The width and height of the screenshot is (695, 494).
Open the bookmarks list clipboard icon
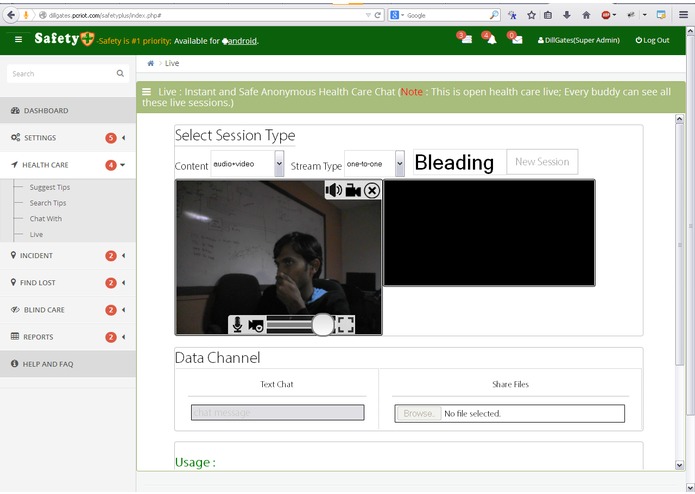pyautogui.click(x=548, y=15)
